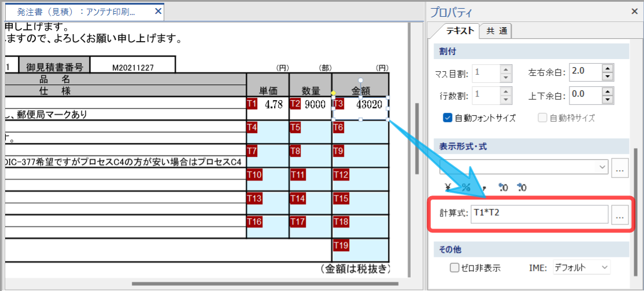The width and height of the screenshot is (644, 291).
Task: Click the 単価 column header
Action: pos(268,85)
